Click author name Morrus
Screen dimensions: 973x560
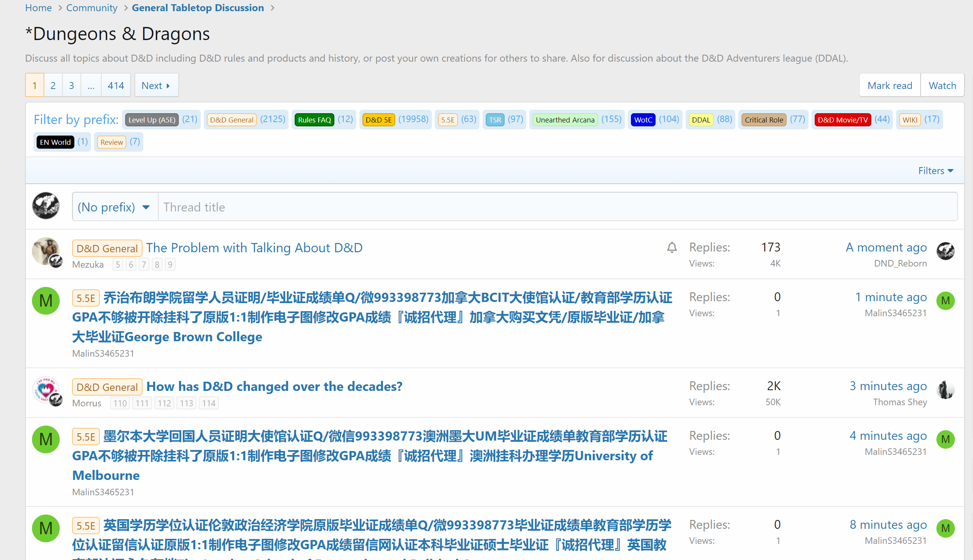(x=87, y=403)
